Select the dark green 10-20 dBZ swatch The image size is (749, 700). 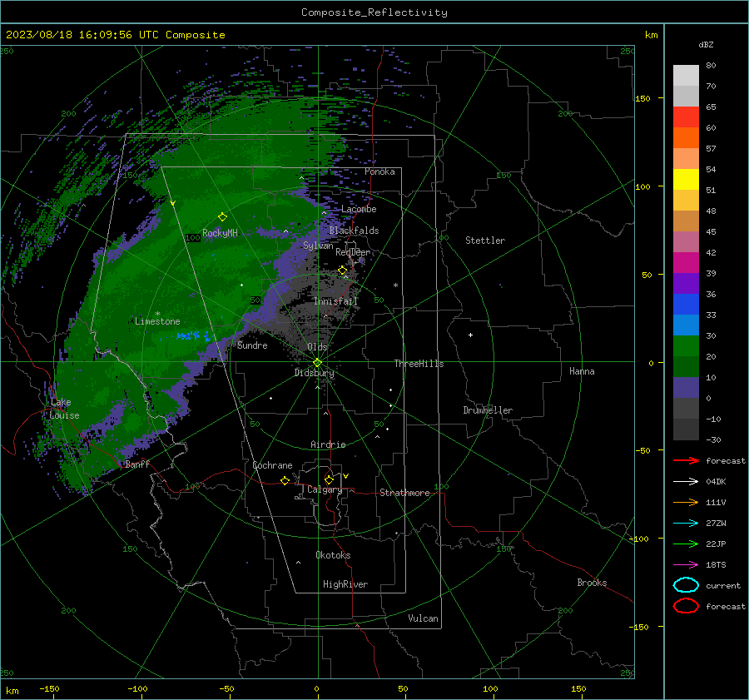click(686, 367)
